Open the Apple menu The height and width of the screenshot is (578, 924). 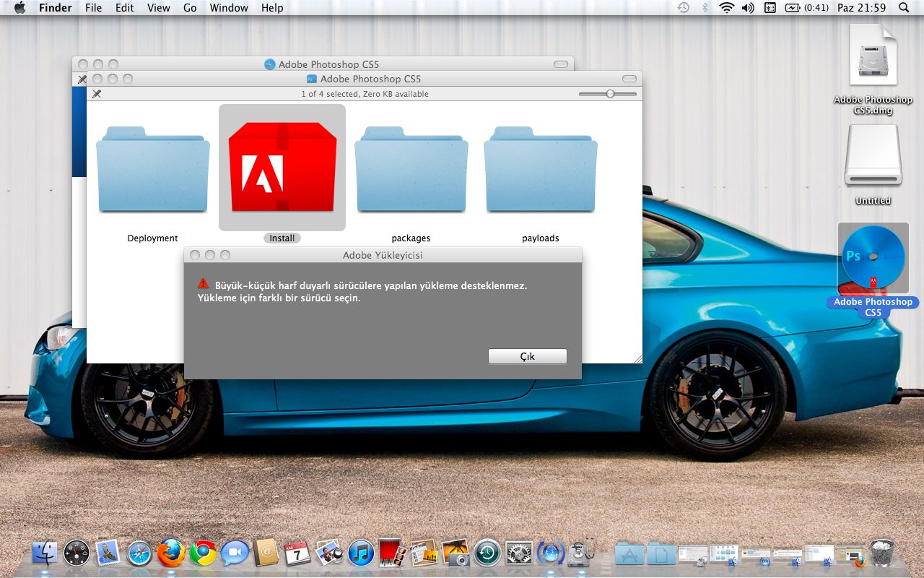tap(19, 8)
